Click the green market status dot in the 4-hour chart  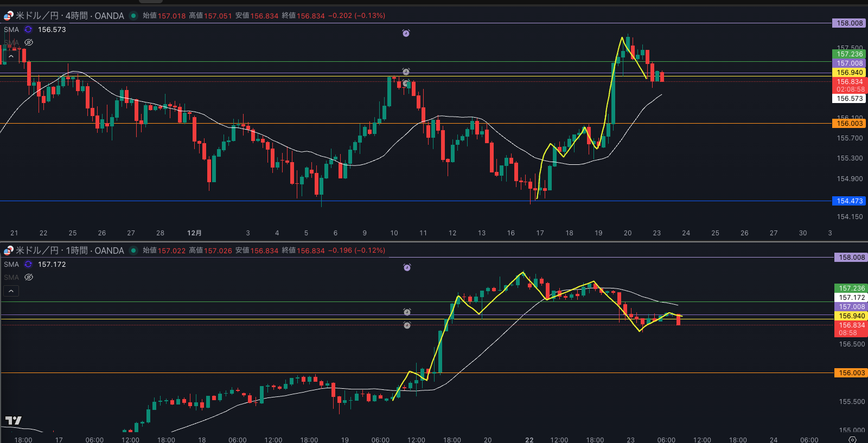click(133, 16)
